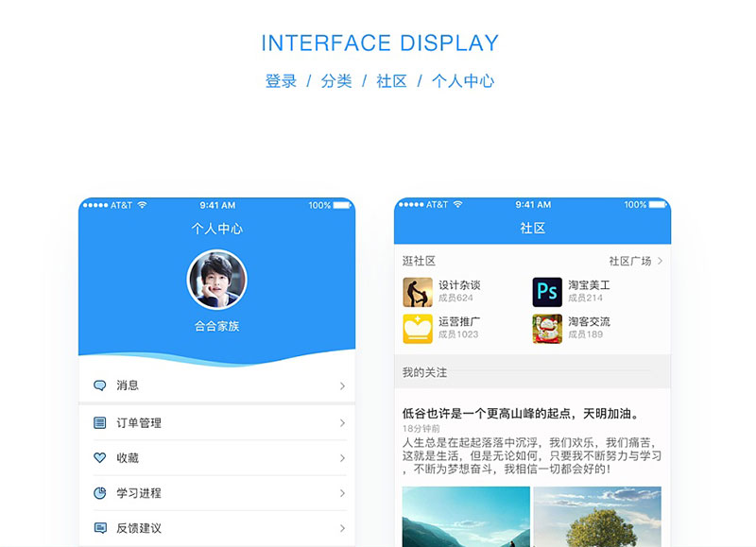This screenshot has height=547, width=756.
Task: Expand the 收藏 row chevron
Action: pyautogui.click(x=342, y=458)
